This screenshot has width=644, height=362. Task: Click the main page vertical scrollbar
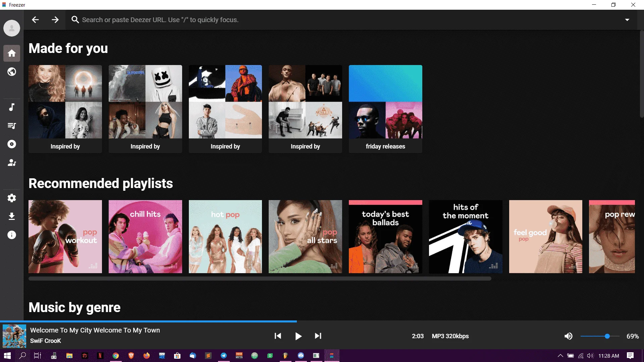coord(642,74)
